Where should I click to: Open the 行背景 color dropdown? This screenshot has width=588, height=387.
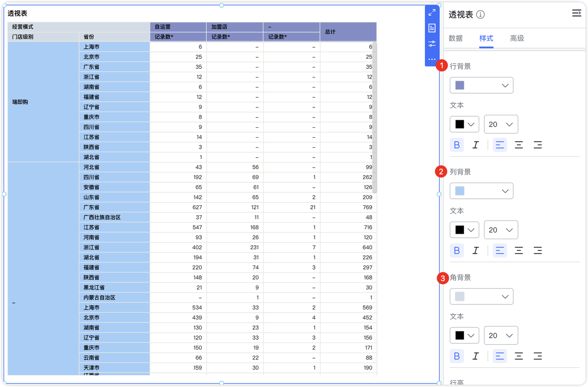pyautogui.click(x=481, y=85)
